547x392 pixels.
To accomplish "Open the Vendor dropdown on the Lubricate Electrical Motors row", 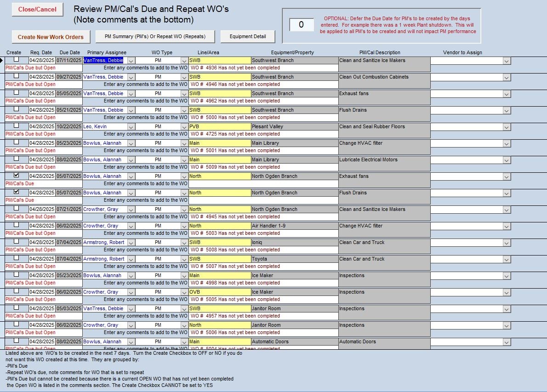I will (507, 159).
